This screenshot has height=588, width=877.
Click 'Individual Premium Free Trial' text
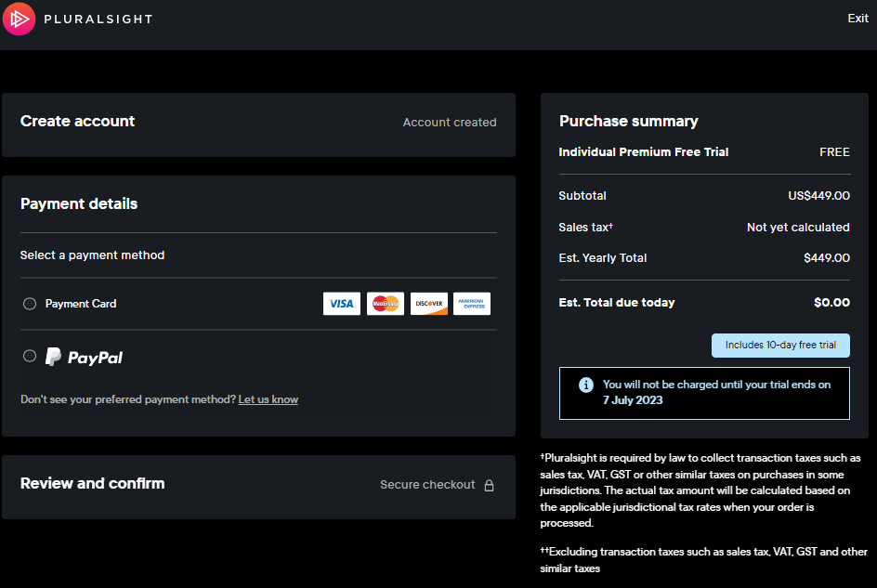click(x=644, y=152)
